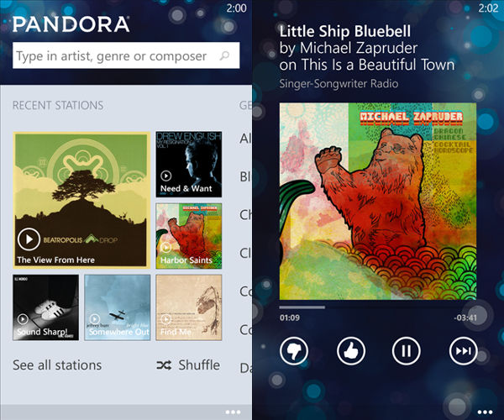The width and height of the screenshot is (504, 420).
Task: Click the artist search input field
Action: click(126, 55)
